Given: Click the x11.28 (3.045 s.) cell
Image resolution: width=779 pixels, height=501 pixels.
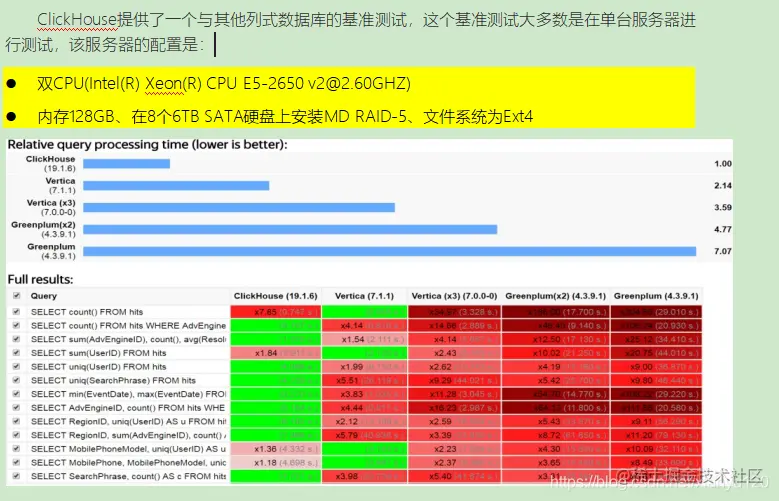Looking at the screenshot, I should (454, 394).
